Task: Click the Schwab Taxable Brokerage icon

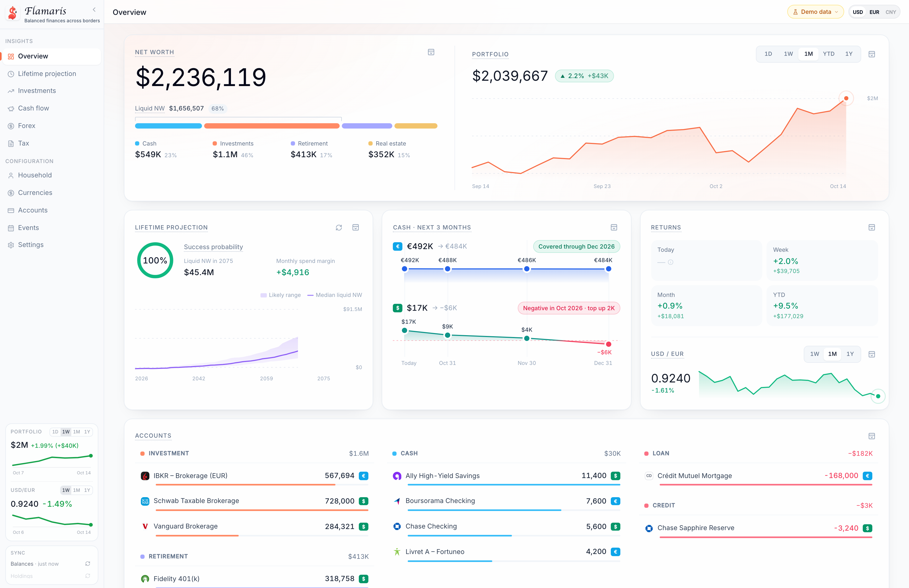Action: [x=145, y=501]
